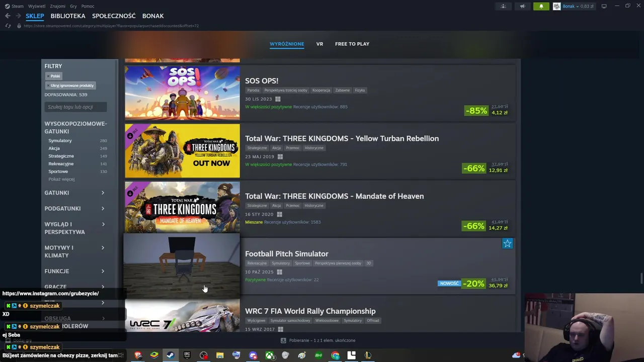Viewport: 644px width, 362px height.
Task: Click Windows platform icon for Mandate of Heaven
Action: pos(279,214)
